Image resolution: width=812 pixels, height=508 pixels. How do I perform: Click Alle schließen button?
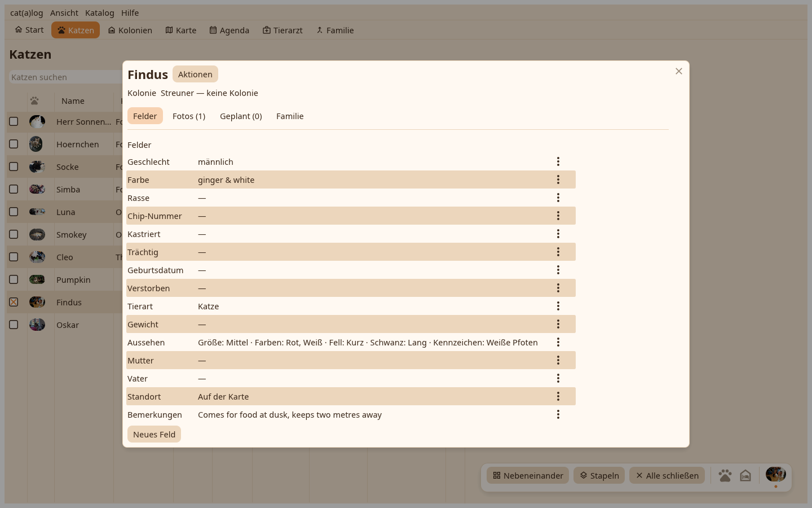(x=667, y=475)
